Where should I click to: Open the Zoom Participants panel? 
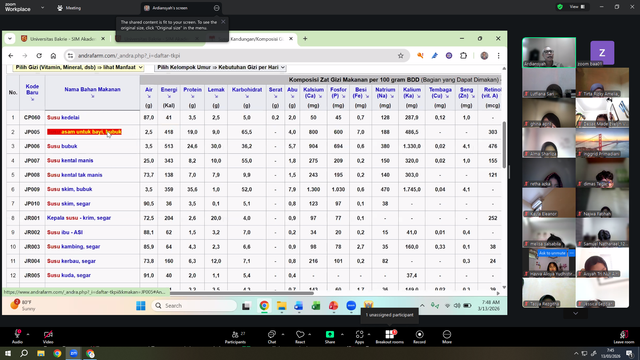coord(236,336)
